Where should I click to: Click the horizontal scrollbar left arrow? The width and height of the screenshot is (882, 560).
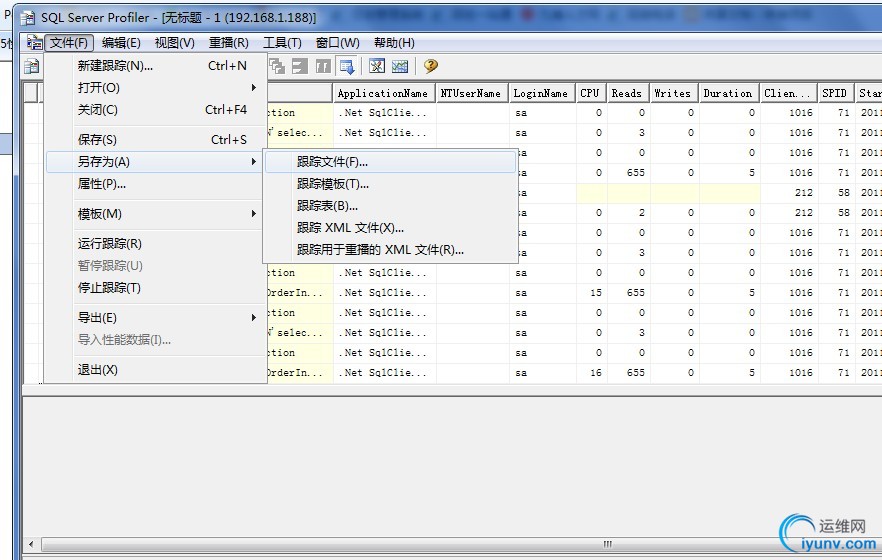tap(31, 544)
